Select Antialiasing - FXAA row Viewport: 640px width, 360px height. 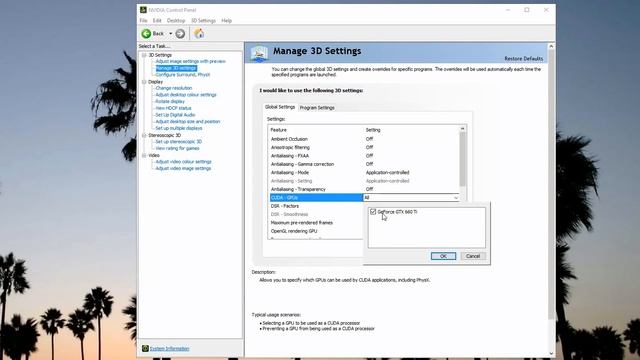coord(364,156)
